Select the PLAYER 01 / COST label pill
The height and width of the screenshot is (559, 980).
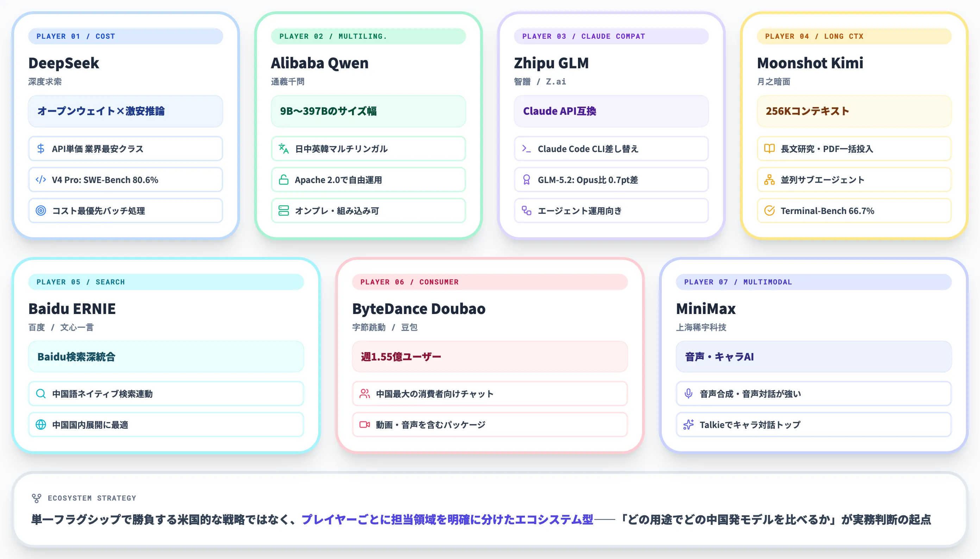[x=126, y=36]
